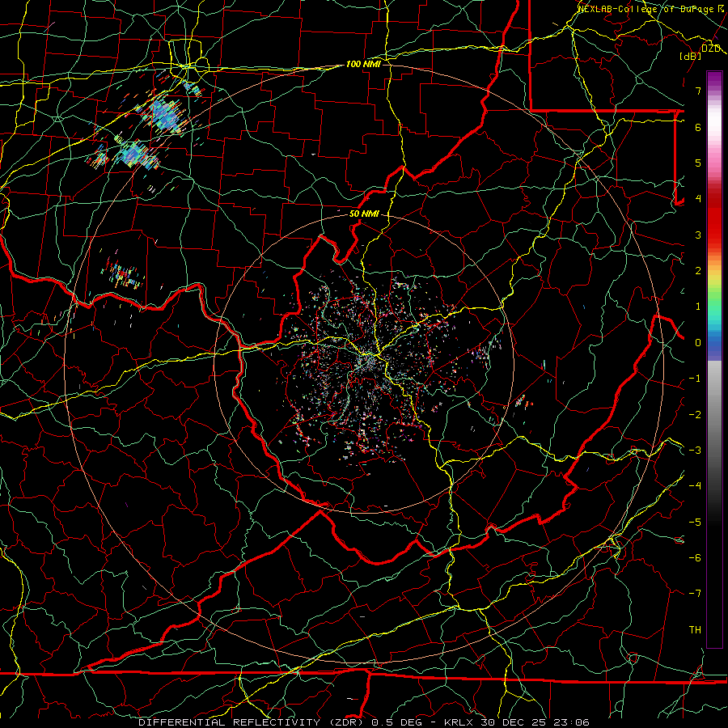Click the "0" value on color scale
728x728 pixels.
pyautogui.click(x=698, y=343)
